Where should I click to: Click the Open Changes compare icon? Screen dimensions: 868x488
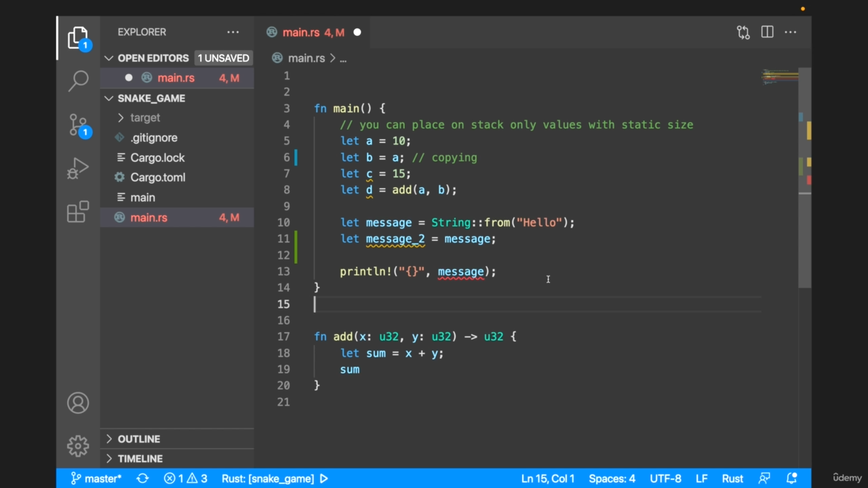pos(743,32)
